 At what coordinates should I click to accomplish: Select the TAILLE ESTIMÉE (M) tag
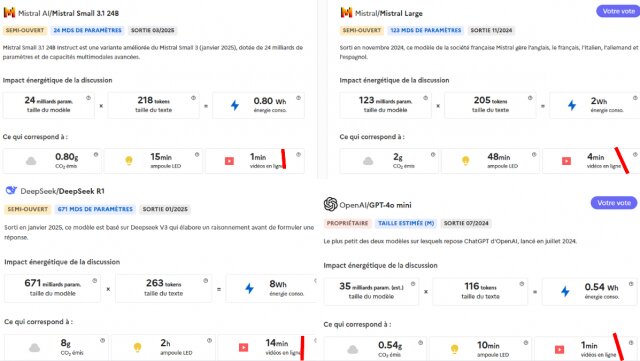click(x=406, y=223)
